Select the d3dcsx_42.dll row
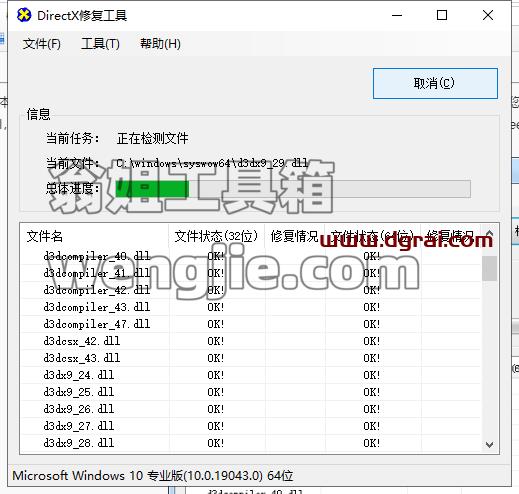519x494 pixels. (251, 341)
